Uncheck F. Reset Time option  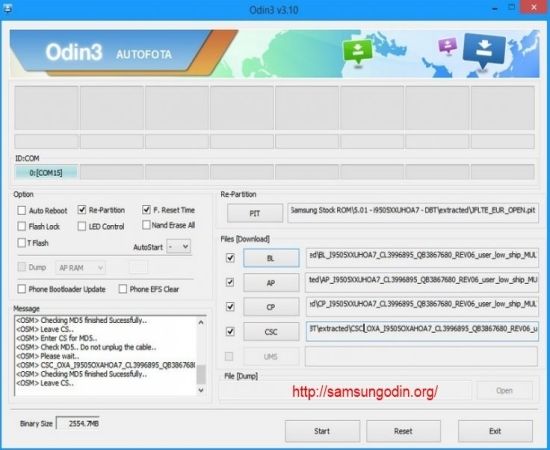coord(146,210)
